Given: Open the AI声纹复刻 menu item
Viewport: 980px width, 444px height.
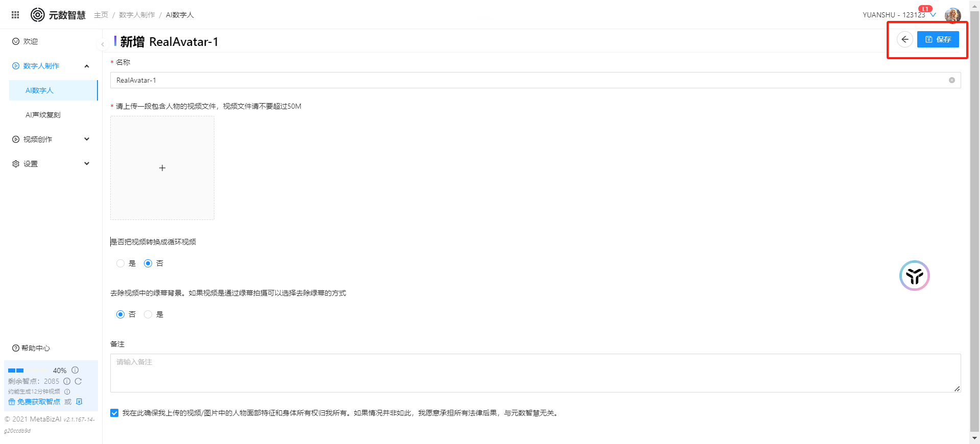Looking at the screenshot, I should (43, 115).
